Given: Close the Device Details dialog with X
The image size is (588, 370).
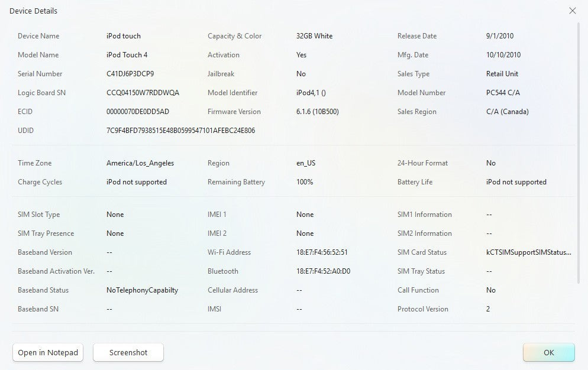Looking at the screenshot, I should point(572,11).
